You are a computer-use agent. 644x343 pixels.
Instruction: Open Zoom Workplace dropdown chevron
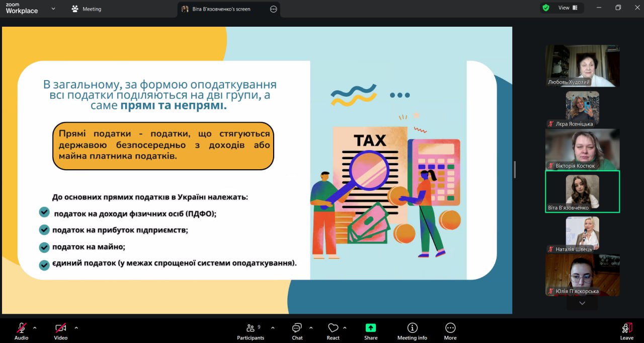pos(53,9)
